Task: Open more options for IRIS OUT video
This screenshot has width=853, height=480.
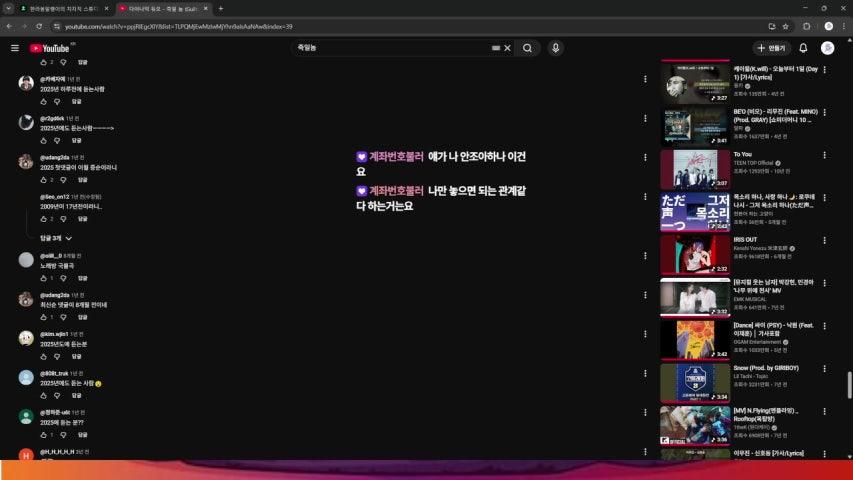Action: pyautogui.click(x=825, y=240)
